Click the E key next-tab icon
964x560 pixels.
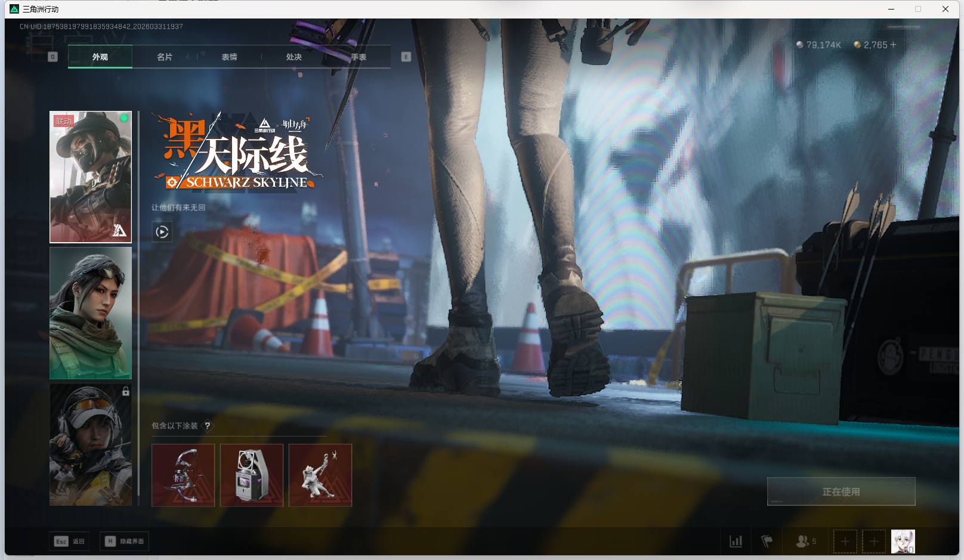tap(406, 57)
